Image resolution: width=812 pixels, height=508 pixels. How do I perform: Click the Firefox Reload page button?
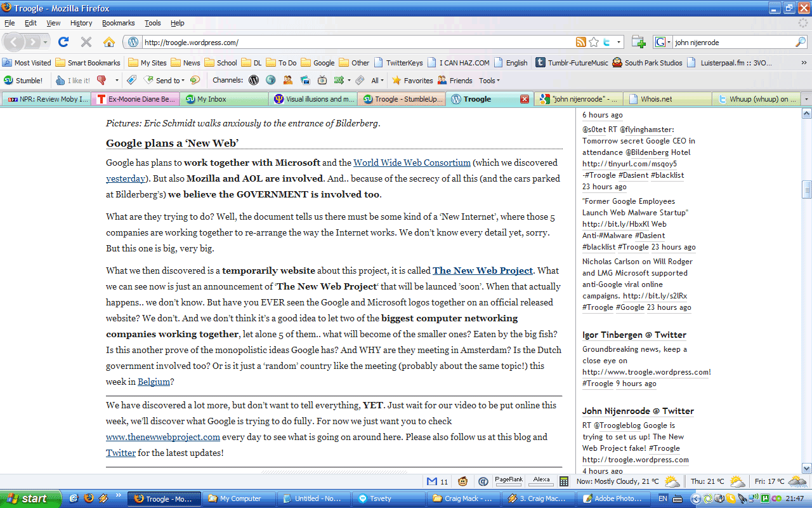tap(63, 42)
